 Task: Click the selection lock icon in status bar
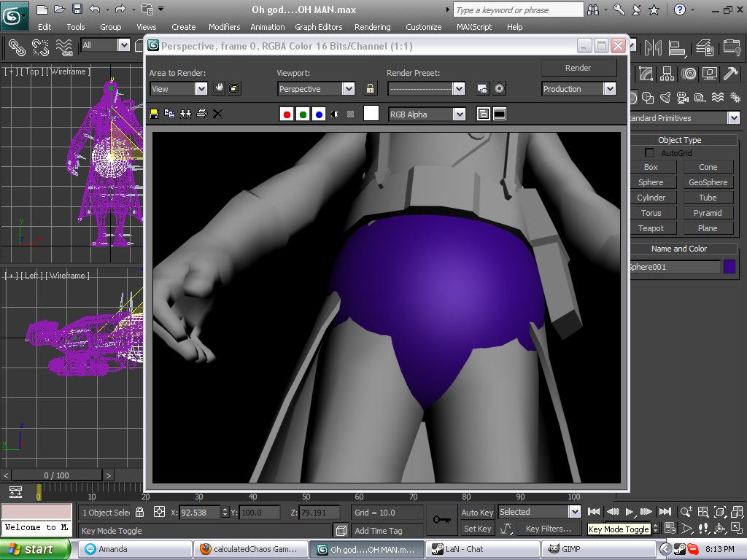click(x=140, y=512)
